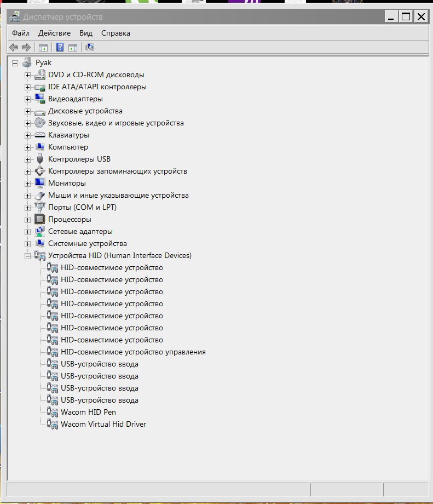The height and width of the screenshot is (504, 433).
Task: Select the Компьютер category label
Action: pos(68,147)
